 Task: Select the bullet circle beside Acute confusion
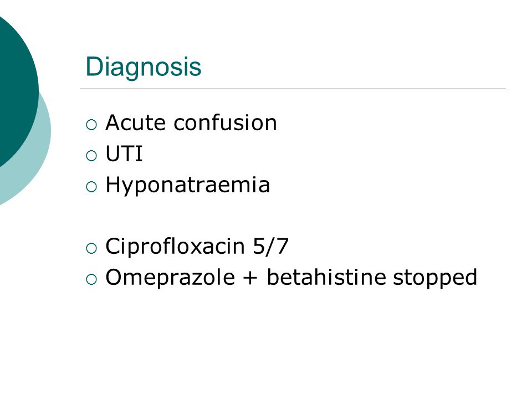(x=91, y=125)
